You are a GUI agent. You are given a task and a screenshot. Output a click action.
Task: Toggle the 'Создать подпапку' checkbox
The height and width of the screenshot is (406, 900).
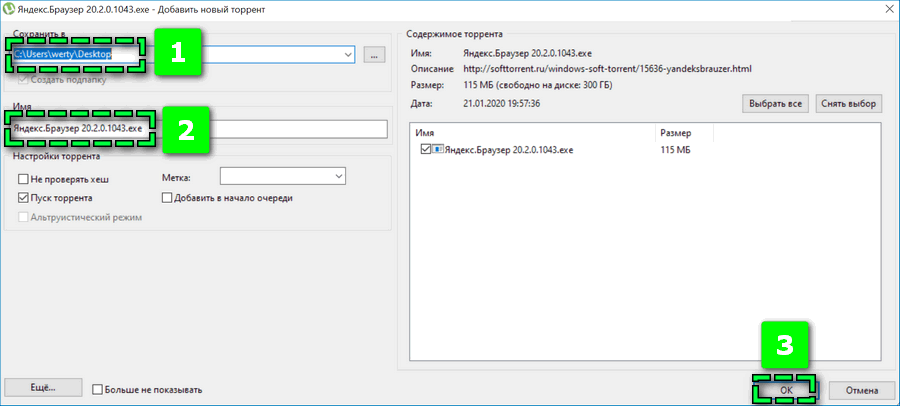coord(24,79)
